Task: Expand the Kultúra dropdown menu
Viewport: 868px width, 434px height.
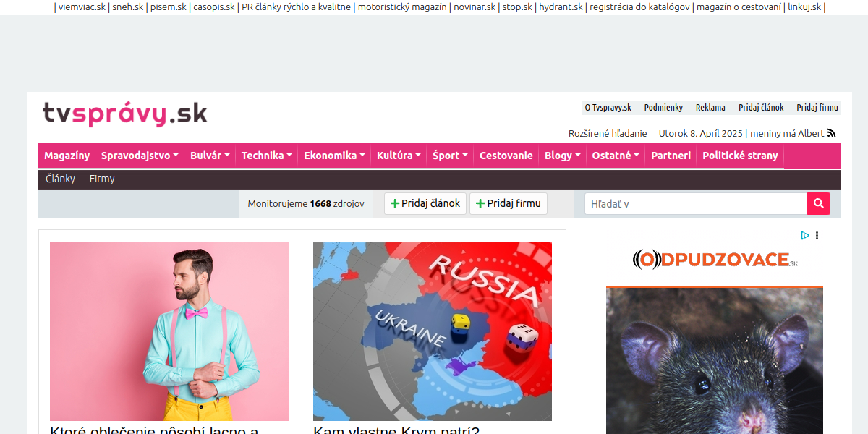Action: (399, 156)
